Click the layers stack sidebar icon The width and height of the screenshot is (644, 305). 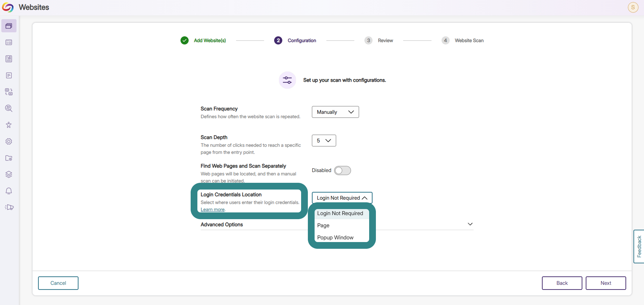tap(9, 174)
